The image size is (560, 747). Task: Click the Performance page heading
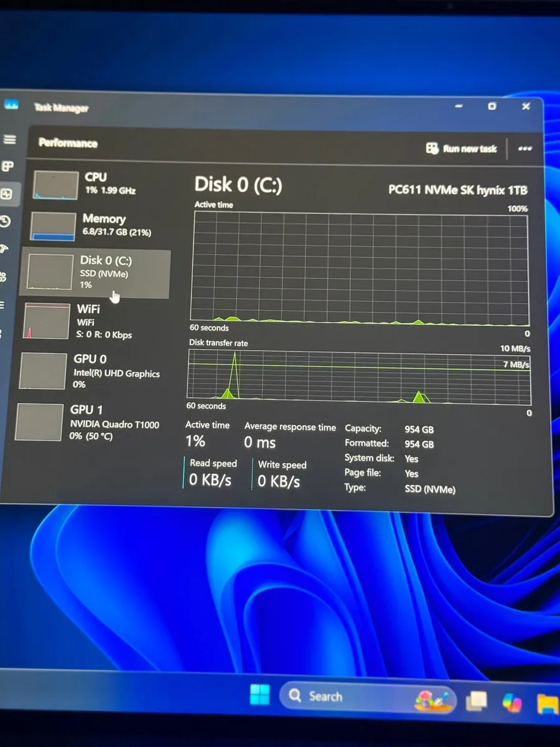pos(68,143)
